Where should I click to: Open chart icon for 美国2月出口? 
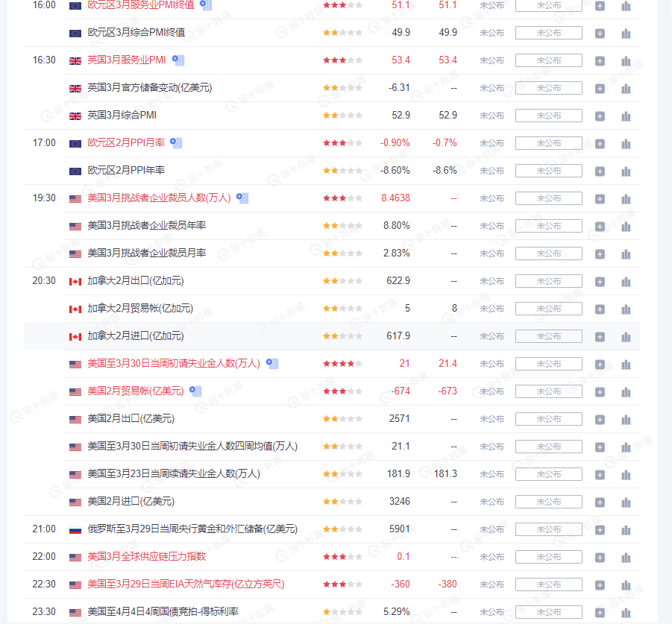coord(627,419)
